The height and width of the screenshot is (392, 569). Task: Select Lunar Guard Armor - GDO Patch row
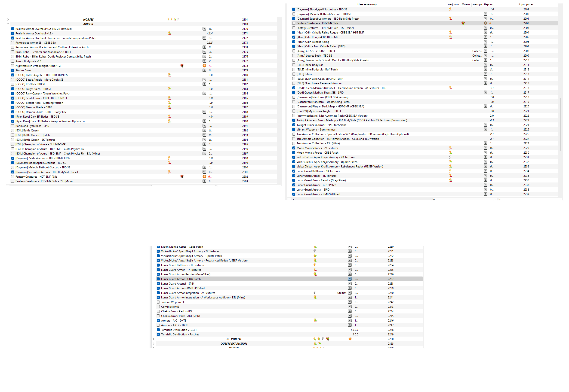pyautogui.click(x=181, y=279)
